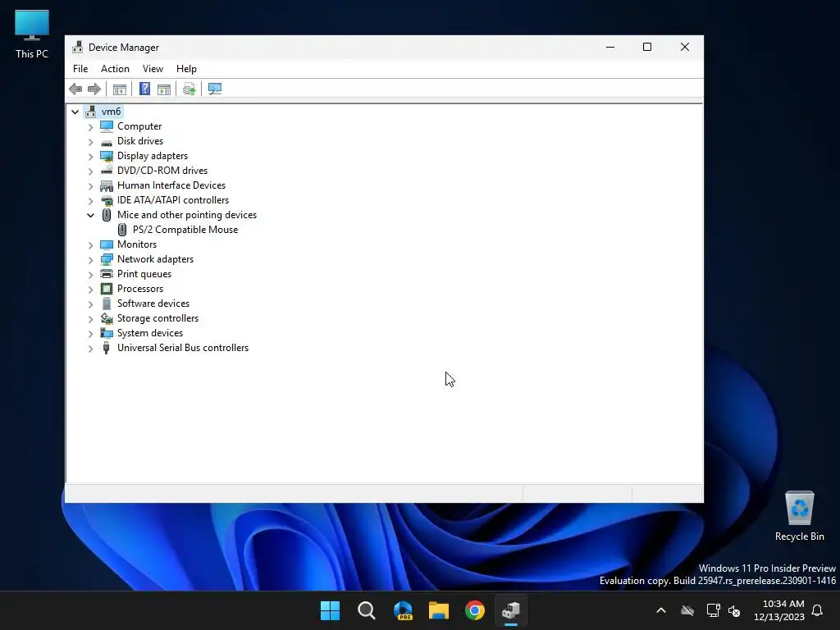The height and width of the screenshot is (630, 840).
Task: Click the Print queues printer icon
Action: [107, 274]
